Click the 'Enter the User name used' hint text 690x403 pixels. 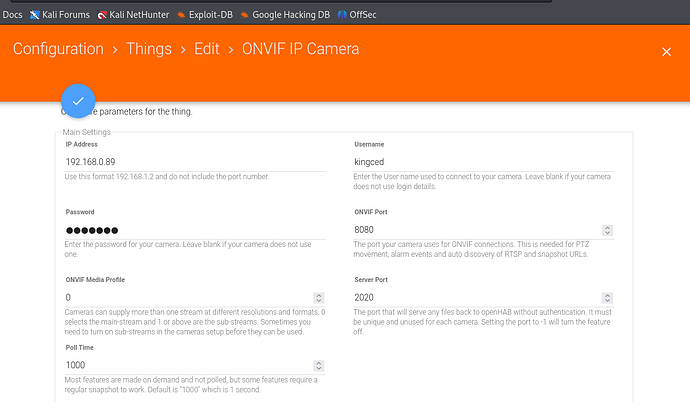coord(482,181)
